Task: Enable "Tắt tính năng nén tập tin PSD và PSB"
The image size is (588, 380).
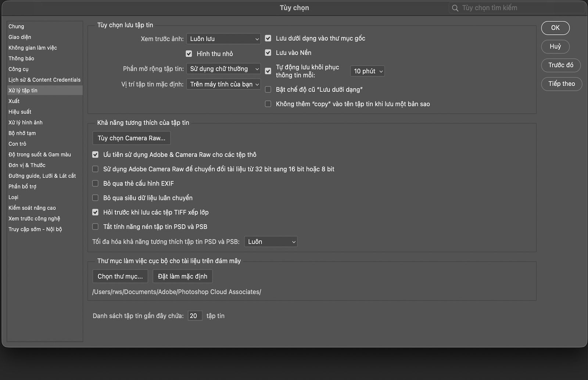Action: point(96,227)
